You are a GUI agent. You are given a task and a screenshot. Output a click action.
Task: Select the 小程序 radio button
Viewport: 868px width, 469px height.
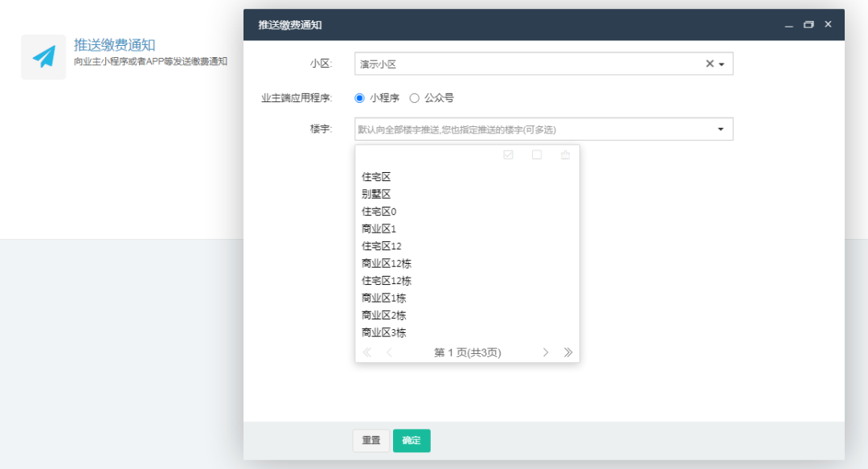359,98
